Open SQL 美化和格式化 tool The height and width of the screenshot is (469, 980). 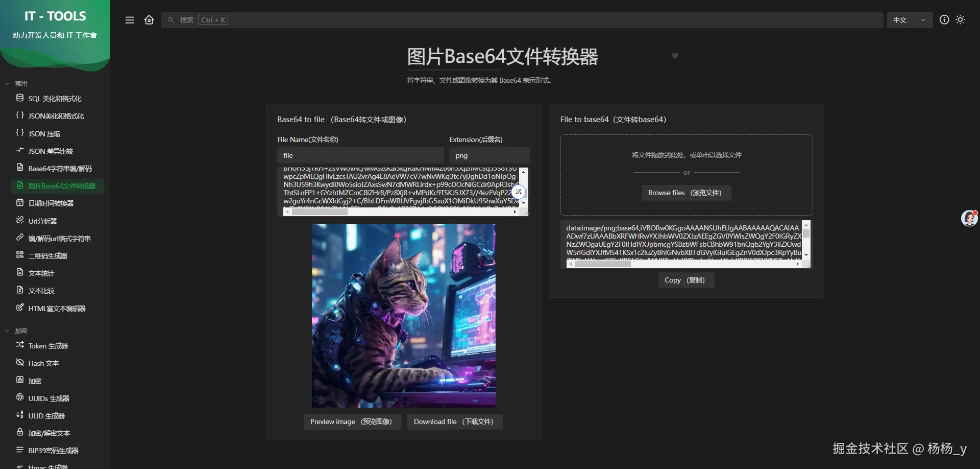click(x=58, y=99)
